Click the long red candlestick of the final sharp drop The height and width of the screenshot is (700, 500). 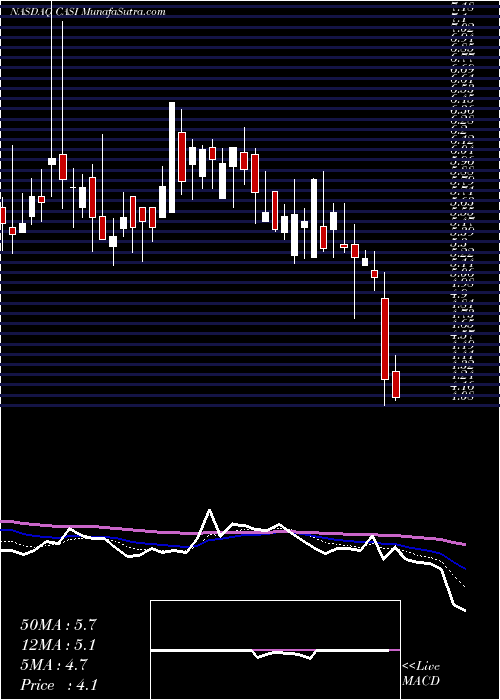385,339
